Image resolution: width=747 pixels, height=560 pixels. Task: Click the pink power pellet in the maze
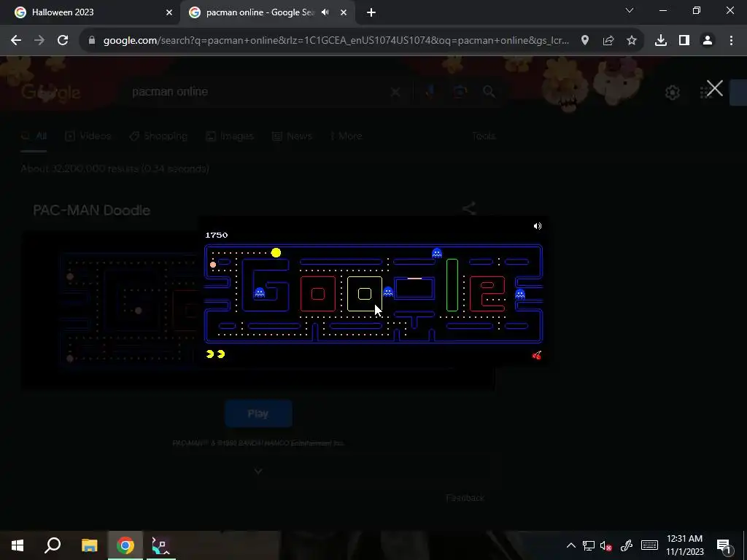213,265
